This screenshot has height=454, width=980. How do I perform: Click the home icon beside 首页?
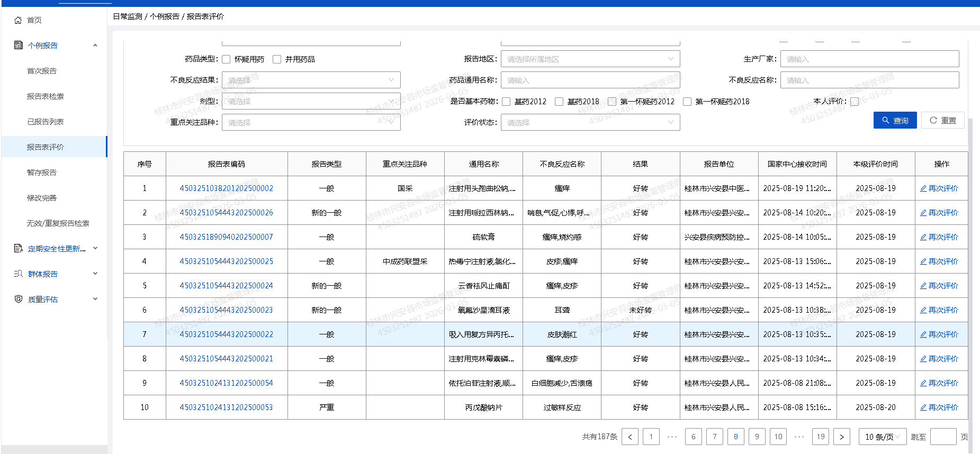18,20
